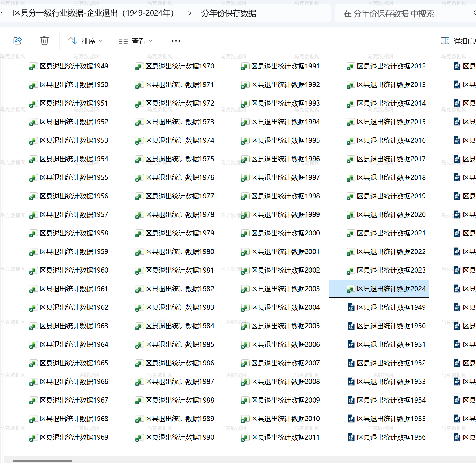
Task: Click Excel icon of 区县退出统计数据2024
Action: 351,289
